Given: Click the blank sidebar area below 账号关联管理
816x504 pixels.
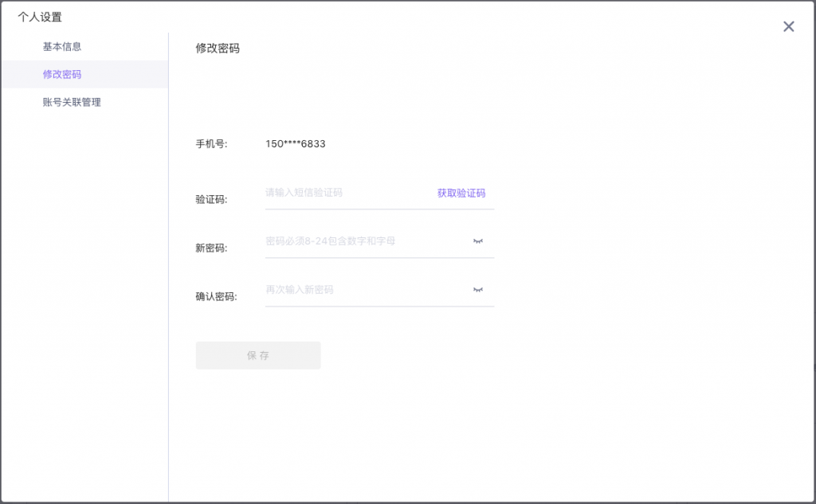Looking at the screenshot, I should coord(84,303).
